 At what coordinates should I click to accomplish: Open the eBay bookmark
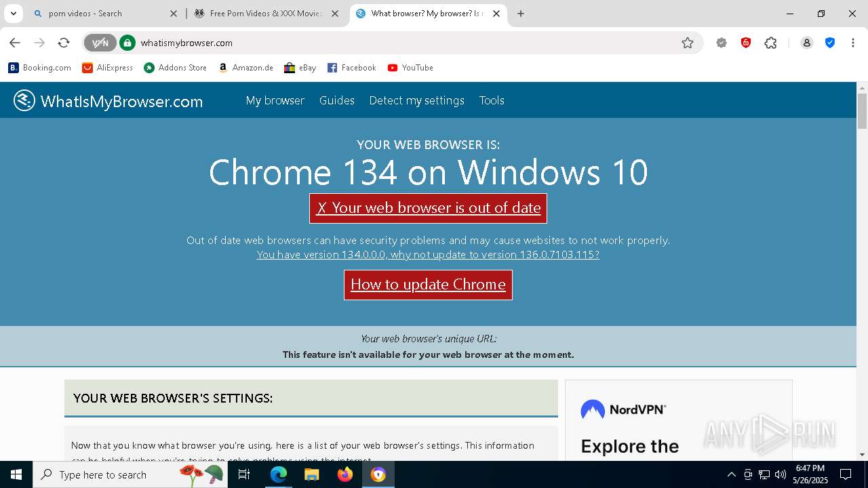[300, 68]
